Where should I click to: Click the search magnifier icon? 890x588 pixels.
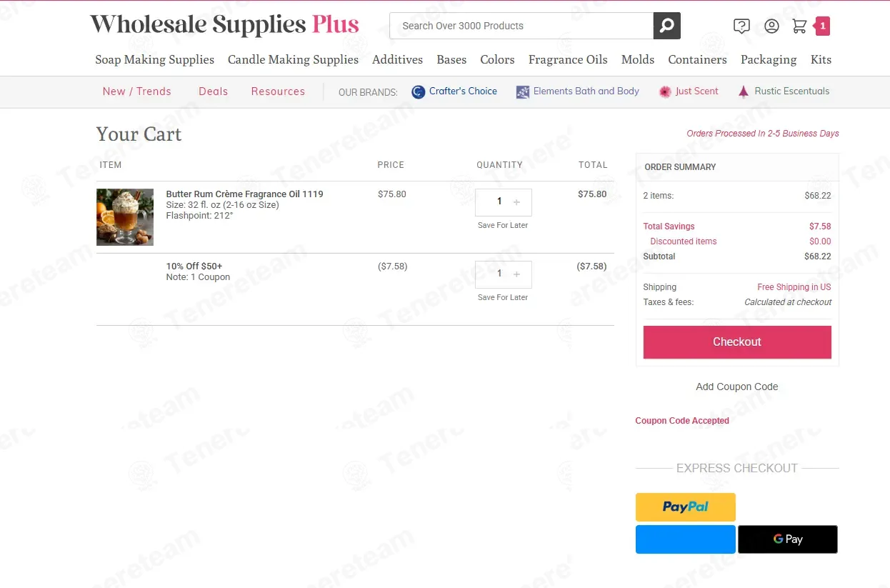(666, 26)
